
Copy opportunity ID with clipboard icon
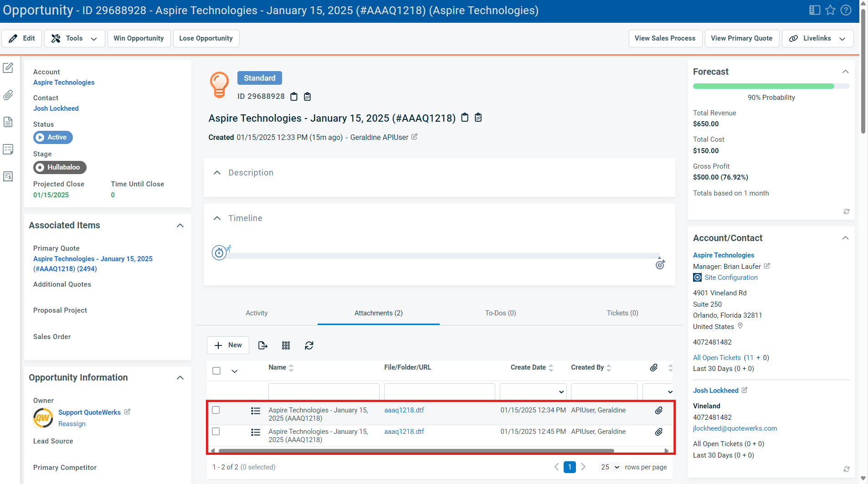tap(294, 97)
